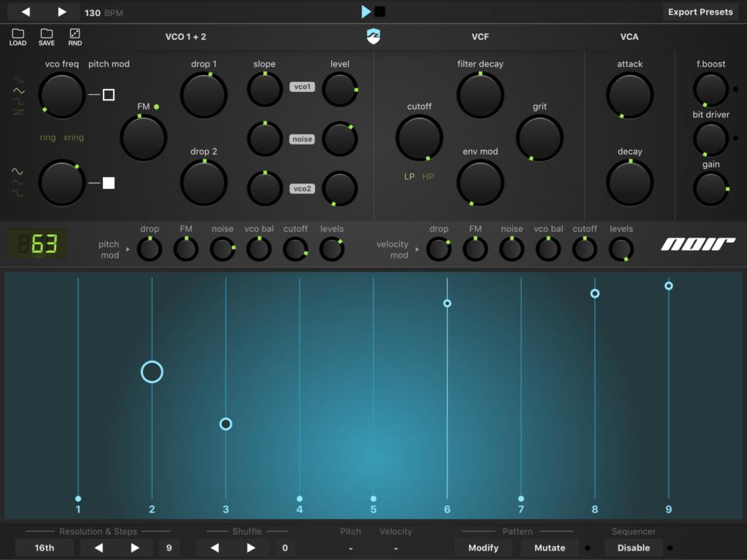Viewport: 747px width, 560px height.
Task: Click the Modify pattern button
Action: coord(483,548)
